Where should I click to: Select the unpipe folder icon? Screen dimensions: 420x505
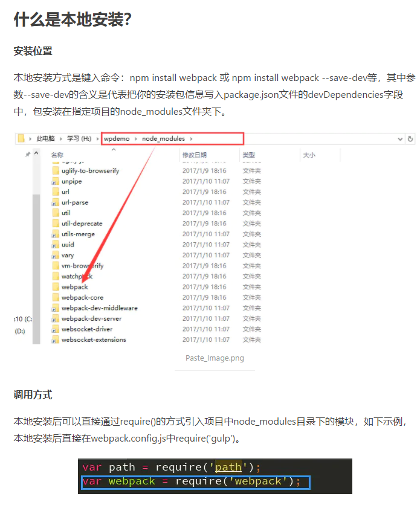tap(56, 181)
